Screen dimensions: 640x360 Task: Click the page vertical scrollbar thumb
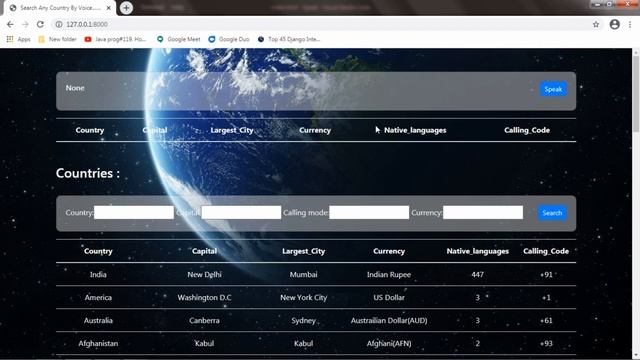pyautogui.click(x=636, y=94)
